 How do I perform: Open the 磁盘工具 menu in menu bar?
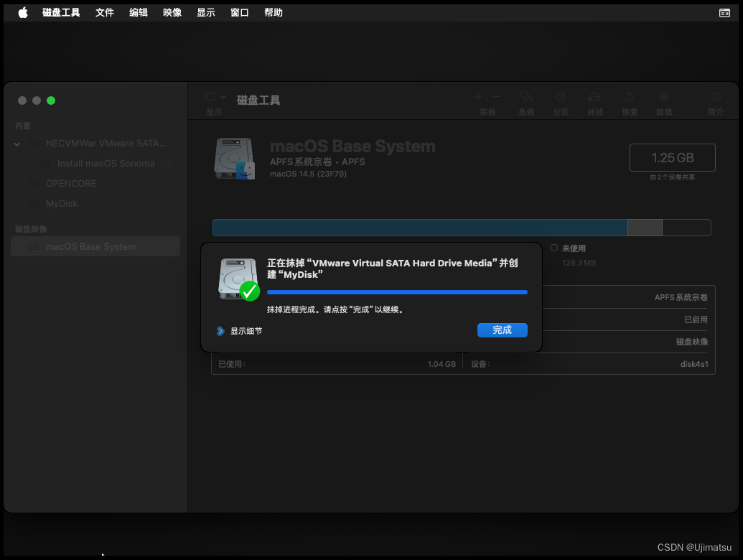(x=61, y=12)
